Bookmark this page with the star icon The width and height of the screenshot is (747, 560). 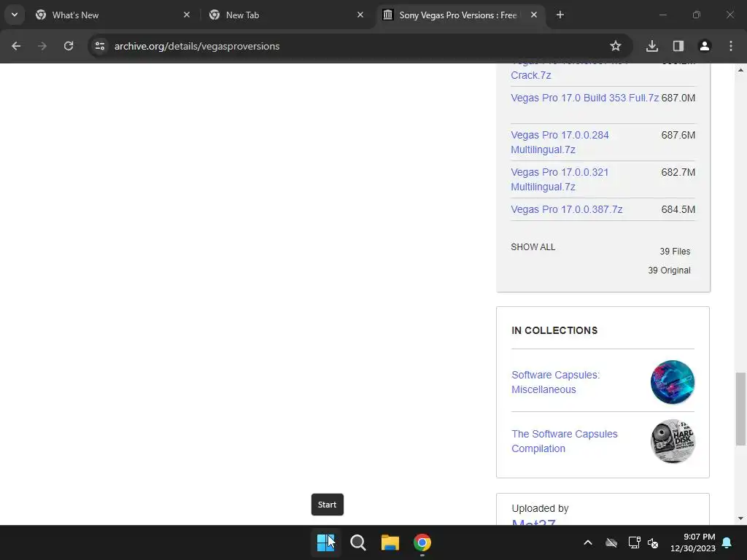pos(616,46)
